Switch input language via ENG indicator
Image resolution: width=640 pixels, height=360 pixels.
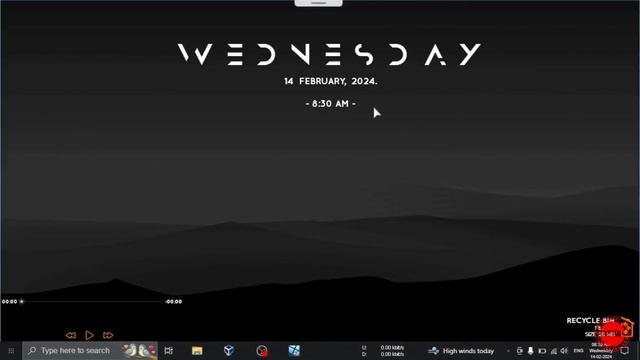point(578,351)
